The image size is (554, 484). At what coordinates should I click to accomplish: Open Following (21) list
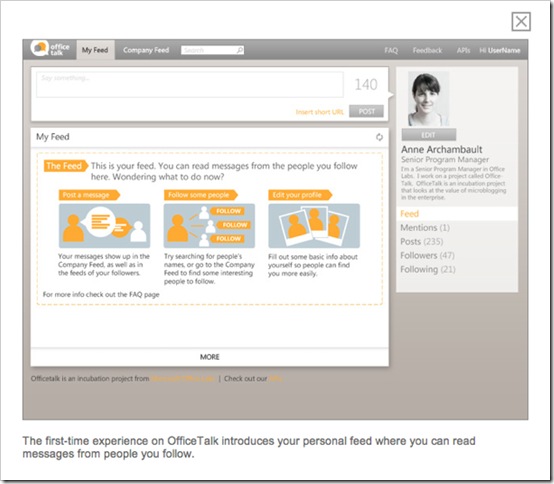click(x=428, y=270)
